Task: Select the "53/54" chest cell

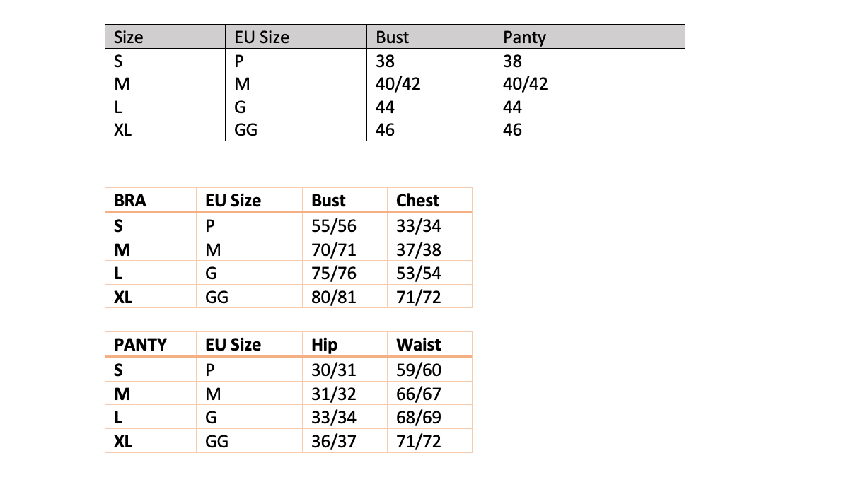Action: click(x=418, y=274)
